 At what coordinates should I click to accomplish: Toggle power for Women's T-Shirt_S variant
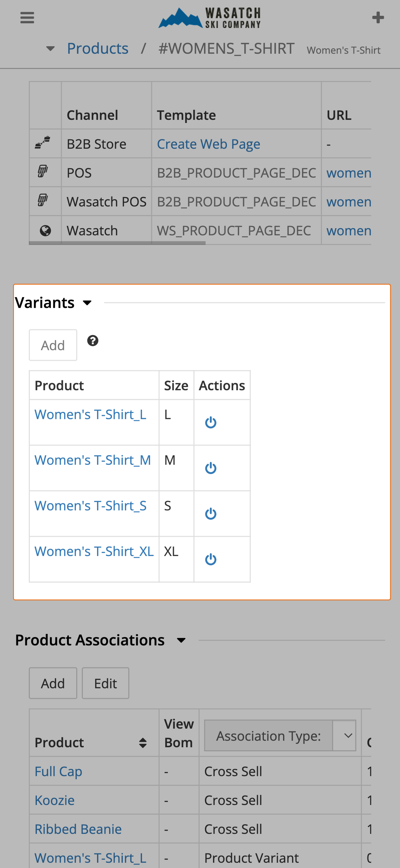pos(211,513)
